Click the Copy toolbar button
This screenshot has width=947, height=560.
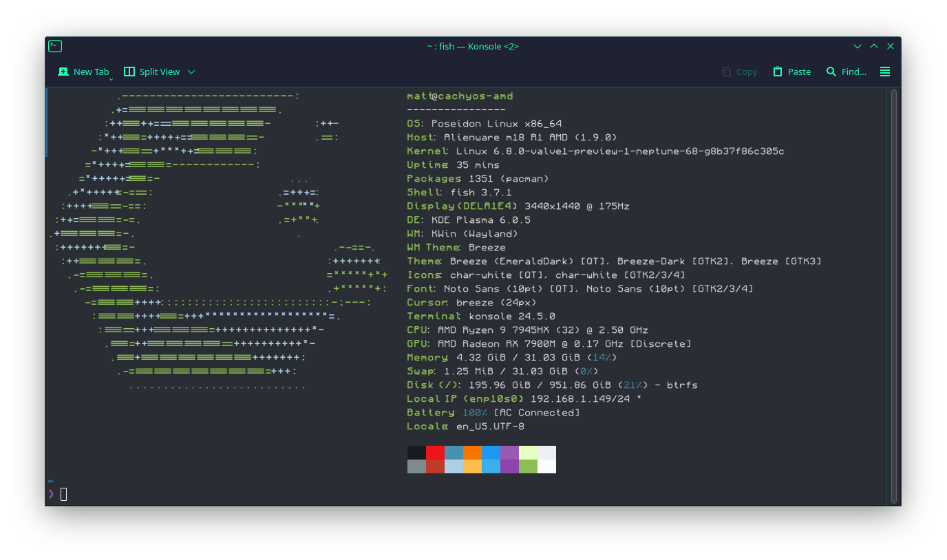point(739,72)
